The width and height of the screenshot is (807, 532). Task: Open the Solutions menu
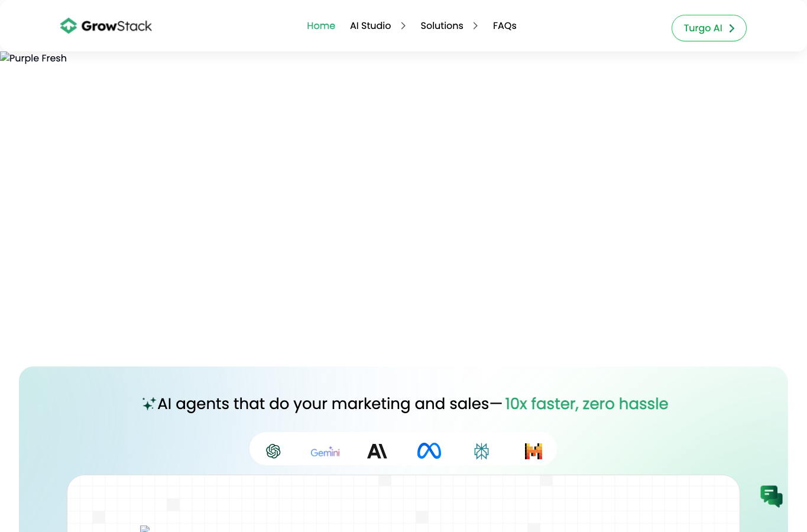tap(442, 26)
